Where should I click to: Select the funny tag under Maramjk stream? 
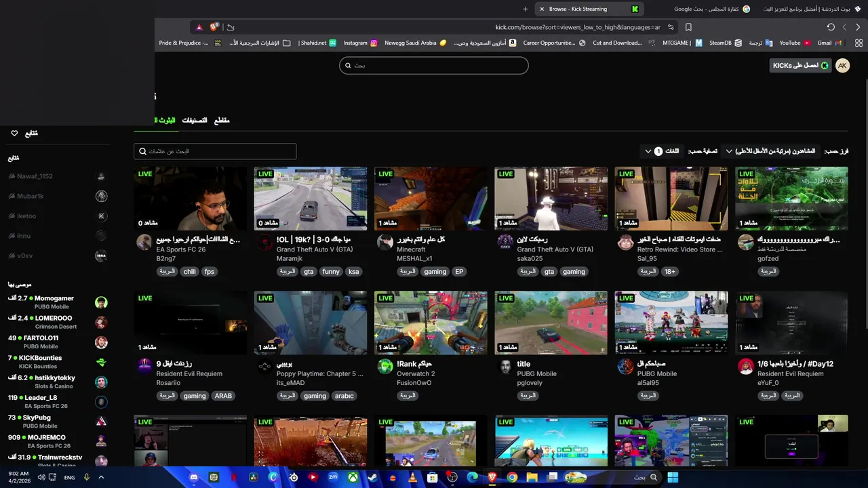[x=331, y=272]
